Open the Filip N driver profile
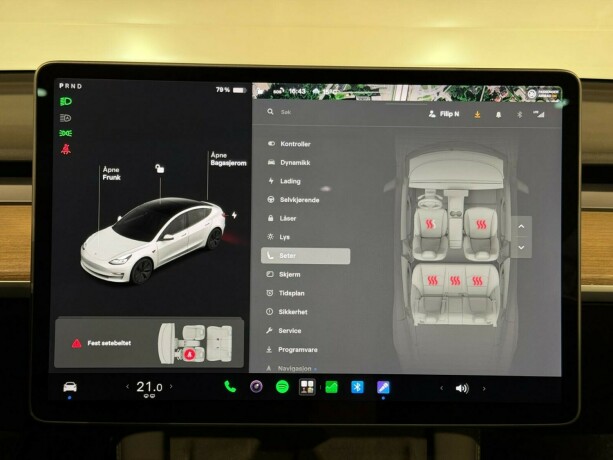This screenshot has width=613, height=460. point(444,114)
